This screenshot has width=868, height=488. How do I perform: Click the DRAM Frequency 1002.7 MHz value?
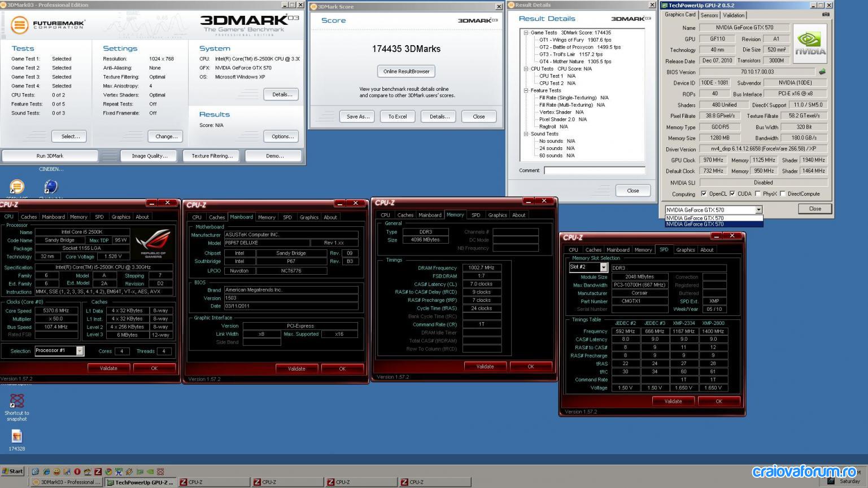(x=481, y=267)
